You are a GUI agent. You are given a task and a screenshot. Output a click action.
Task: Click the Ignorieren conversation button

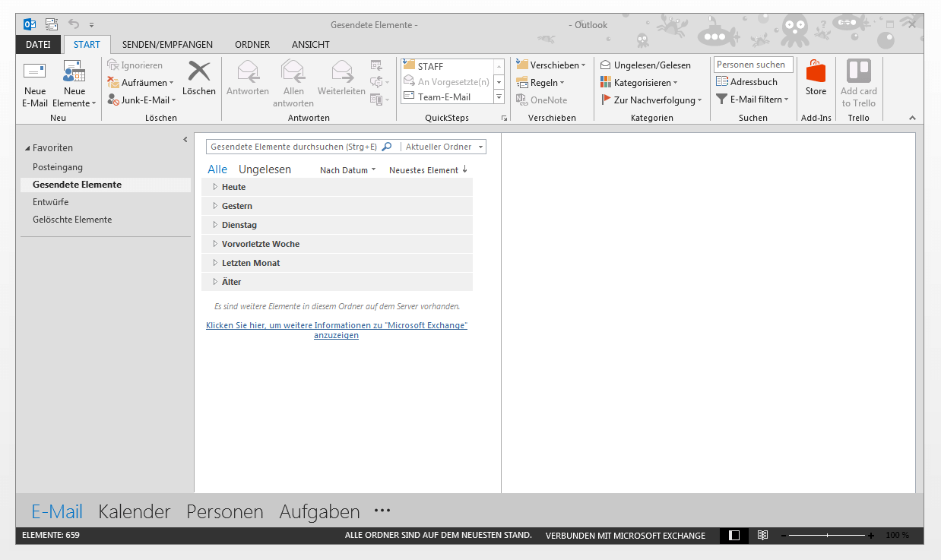135,65
